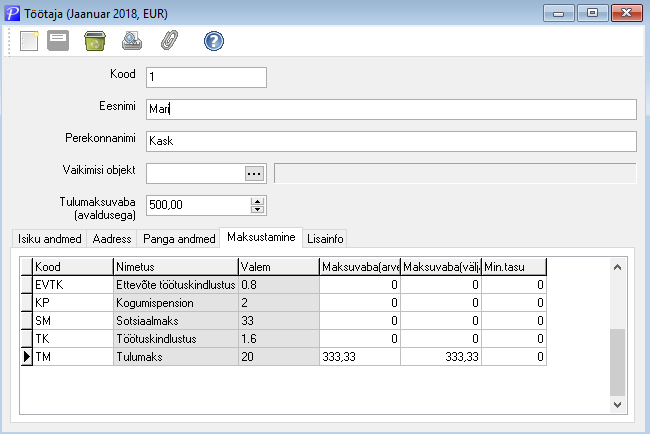The height and width of the screenshot is (434, 650).
Task: Click the row selector beside EVTK
Action: pos(27,285)
